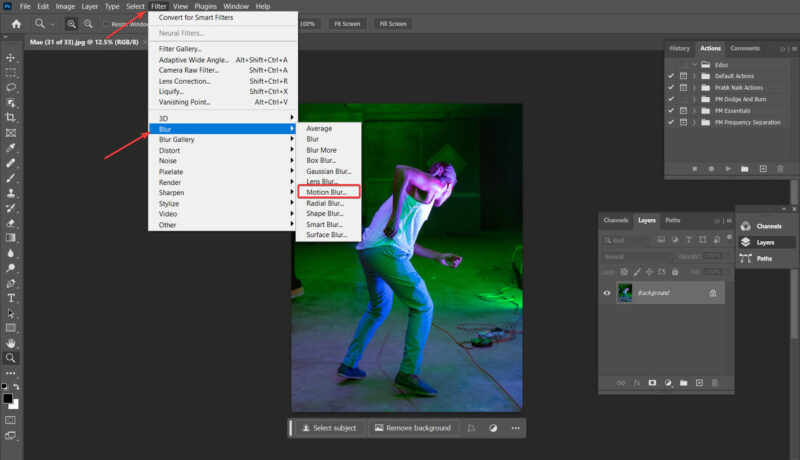Click the foreground color swatch
Screen dimensions: 800x460
point(8,399)
